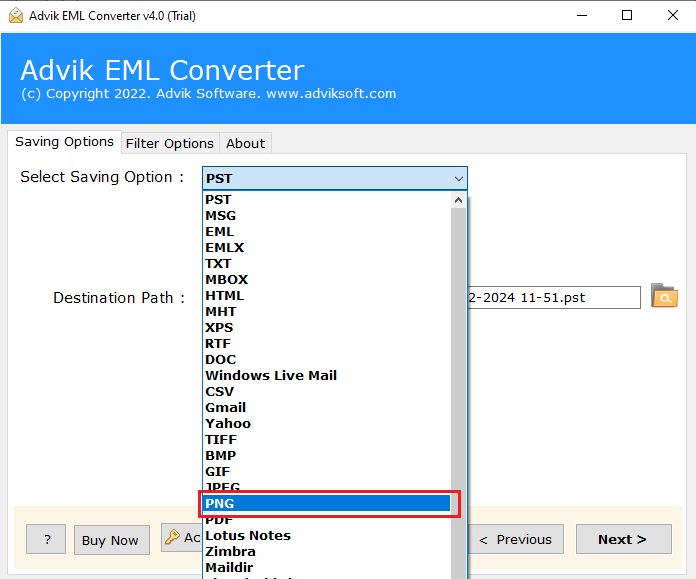Screen dimensions: 696x579
Task: Click the Advik envelope app icon in title bar
Action: tap(16, 16)
